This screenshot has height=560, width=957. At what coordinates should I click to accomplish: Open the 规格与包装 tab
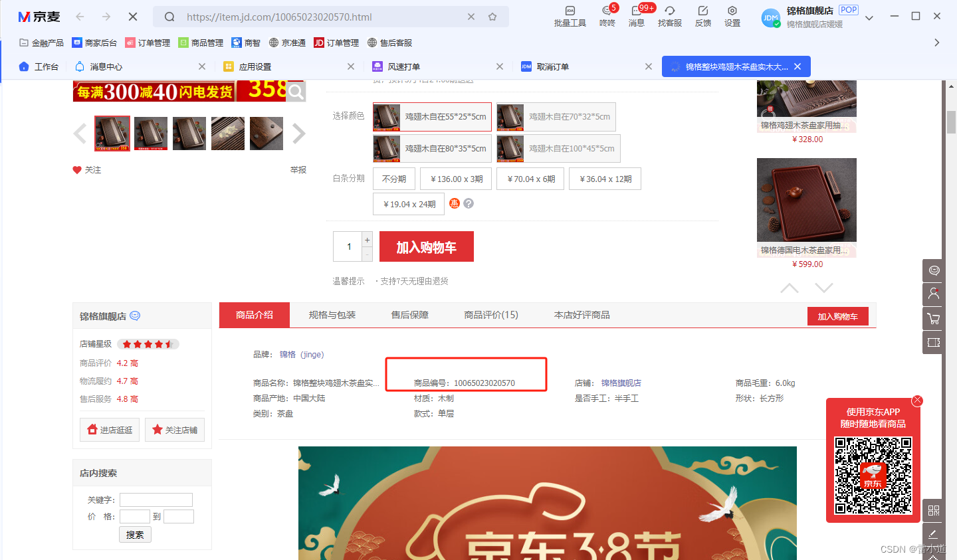(332, 315)
